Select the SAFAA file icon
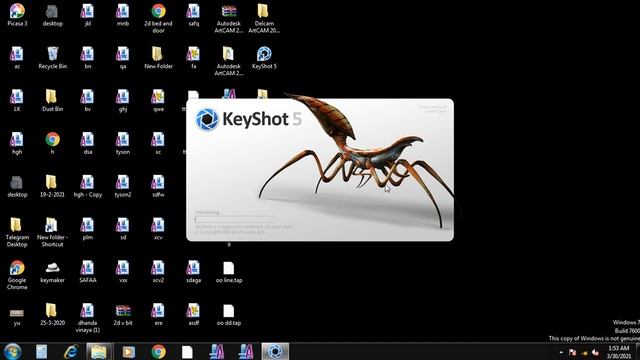640x360 pixels. pos(88,271)
